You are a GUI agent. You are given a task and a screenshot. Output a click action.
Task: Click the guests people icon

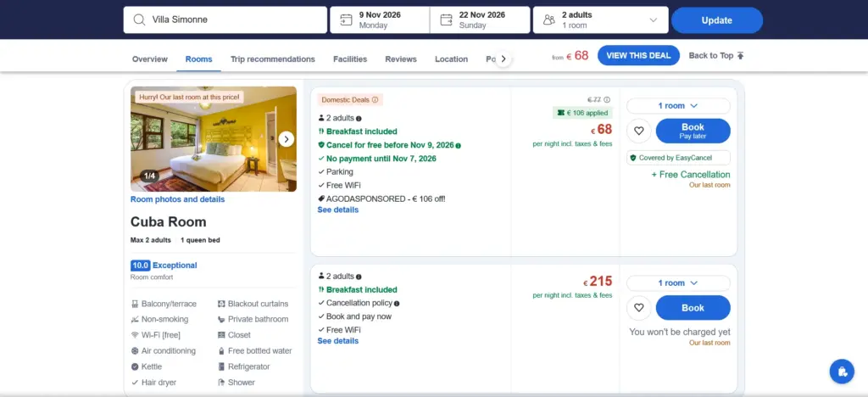click(549, 20)
